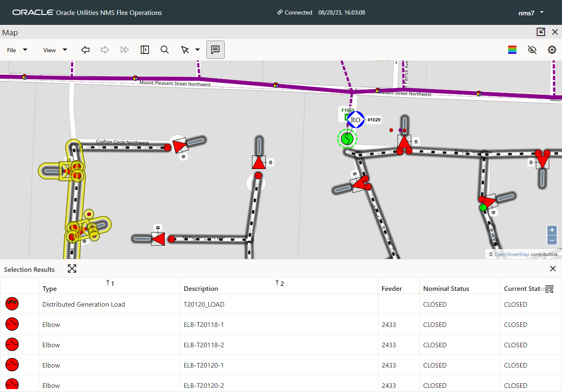This screenshot has width=562, height=392.
Task: Expand the nms7 user menu
Action: (531, 13)
